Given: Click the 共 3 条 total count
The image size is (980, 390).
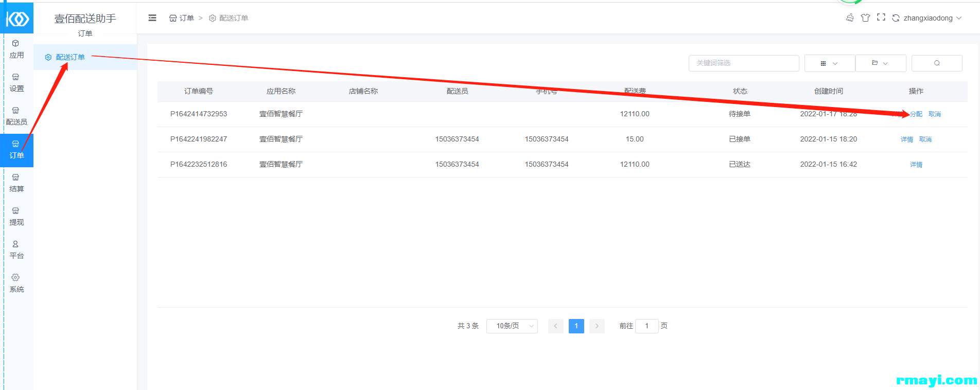Looking at the screenshot, I should tap(468, 326).
